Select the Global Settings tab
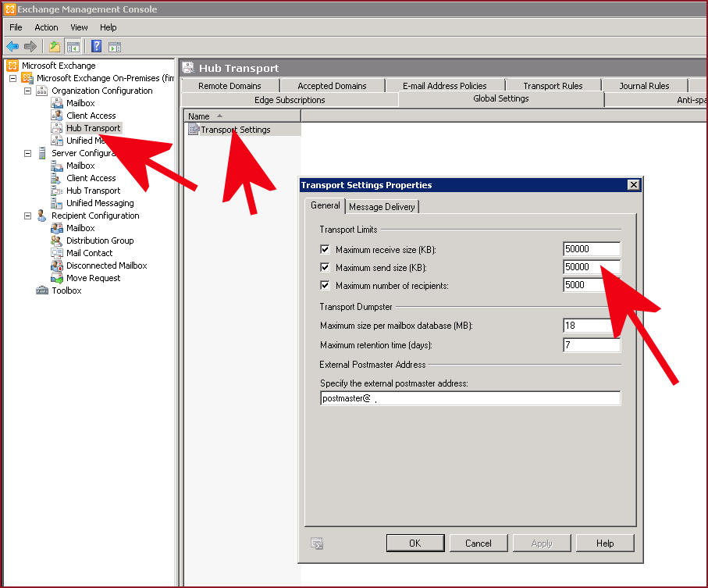708x588 pixels. coord(501,99)
